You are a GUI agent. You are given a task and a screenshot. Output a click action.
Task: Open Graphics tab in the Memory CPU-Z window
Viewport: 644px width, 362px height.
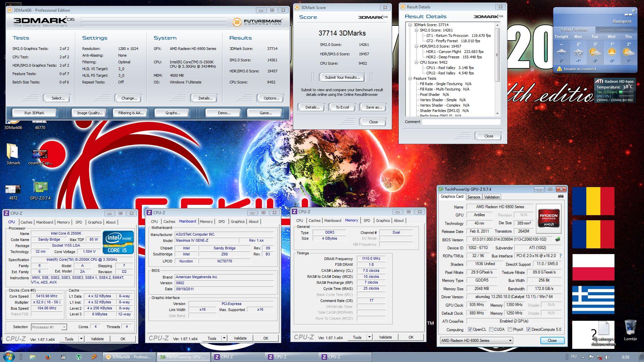click(x=383, y=221)
